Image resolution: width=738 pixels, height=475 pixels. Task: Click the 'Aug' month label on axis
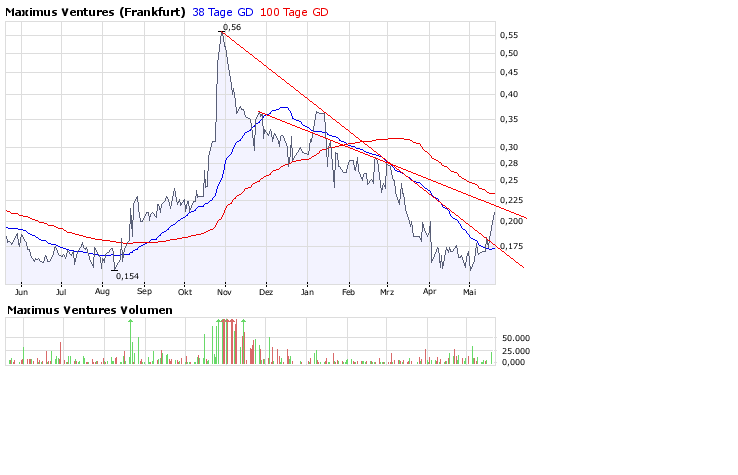(102, 292)
